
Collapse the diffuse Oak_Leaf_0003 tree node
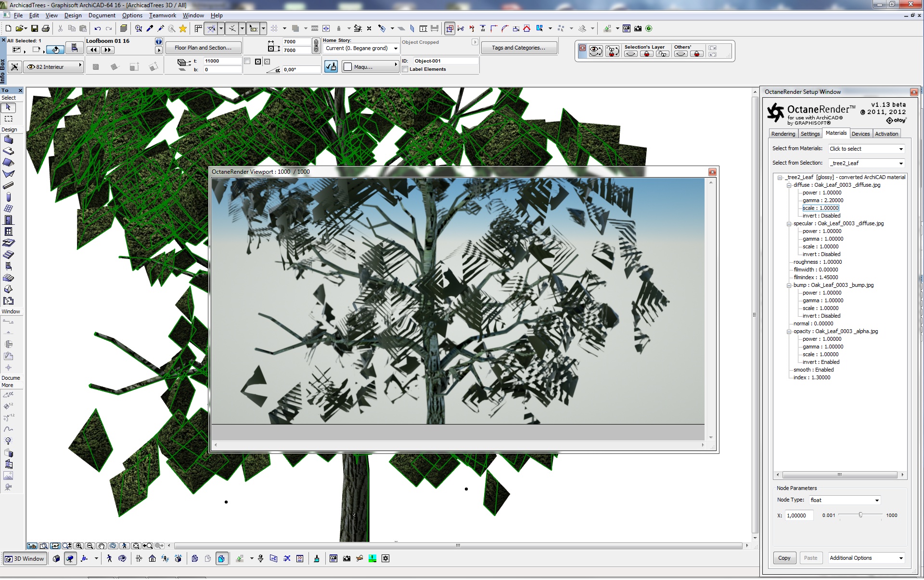tap(789, 185)
